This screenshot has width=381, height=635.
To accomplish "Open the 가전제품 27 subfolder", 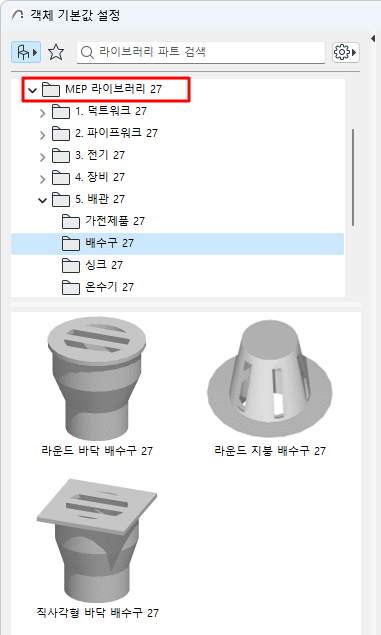I will (x=177, y=221).
